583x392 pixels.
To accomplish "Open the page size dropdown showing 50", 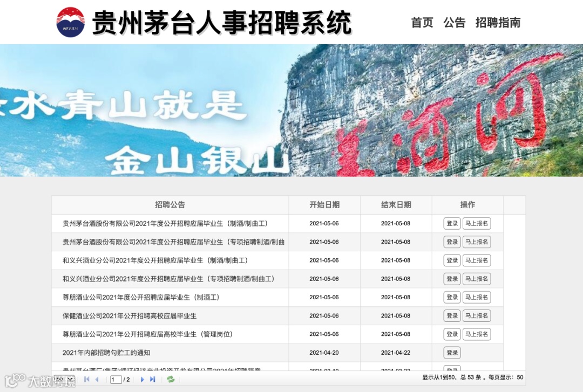I will pyautogui.click(x=64, y=380).
